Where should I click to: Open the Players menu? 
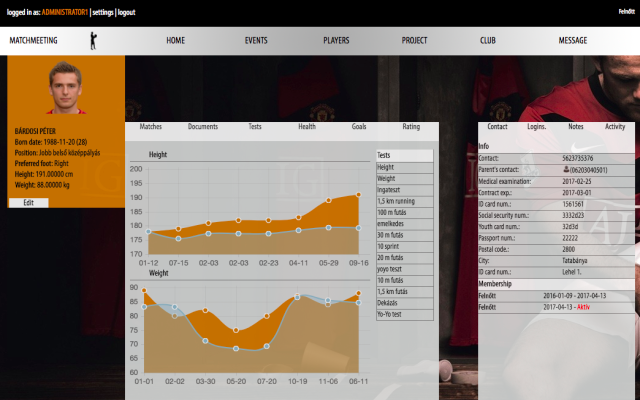pos(336,41)
